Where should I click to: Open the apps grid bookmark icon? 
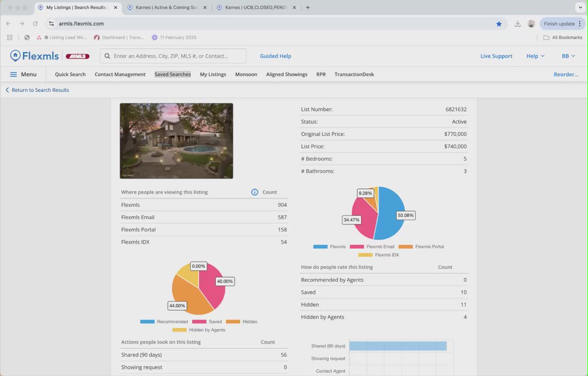(x=10, y=38)
